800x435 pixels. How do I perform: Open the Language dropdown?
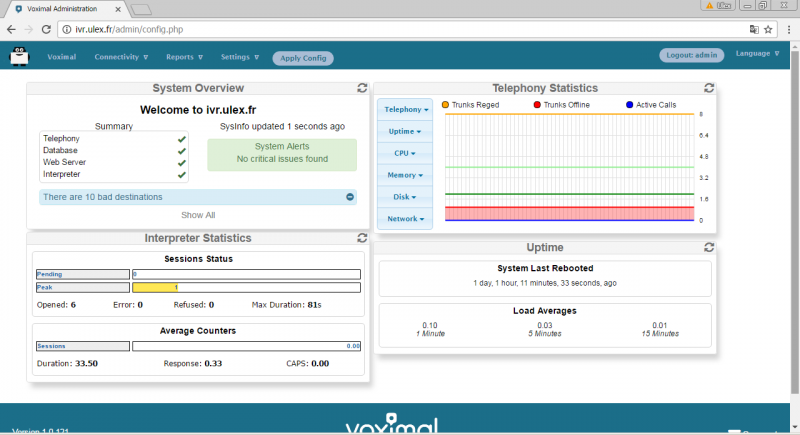(x=757, y=54)
